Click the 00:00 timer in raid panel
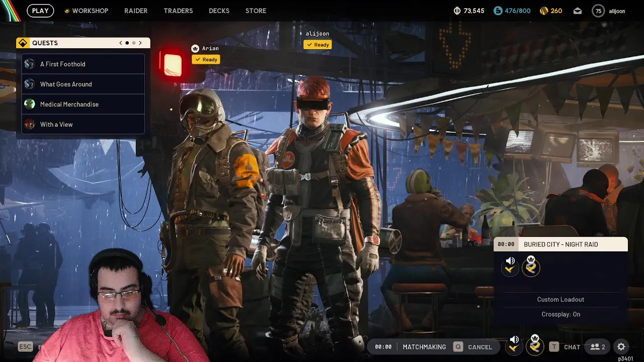This screenshot has height=362, width=644. tap(506, 244)
